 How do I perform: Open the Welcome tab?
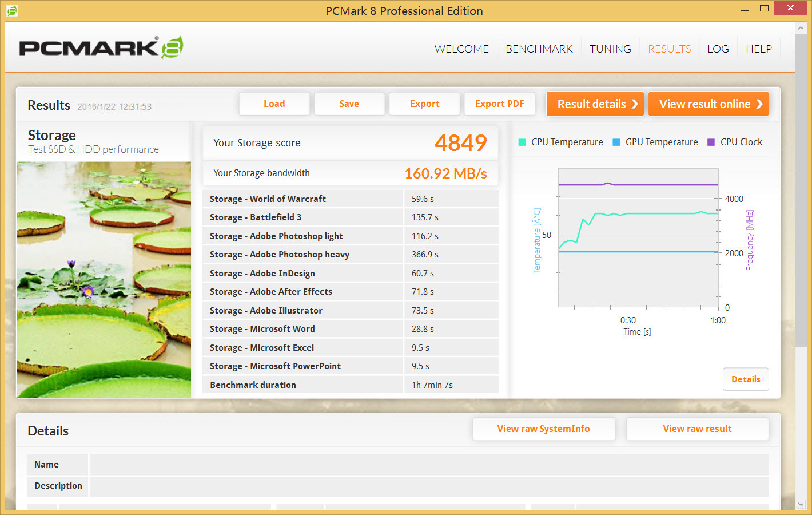click(x=461, y=49)
